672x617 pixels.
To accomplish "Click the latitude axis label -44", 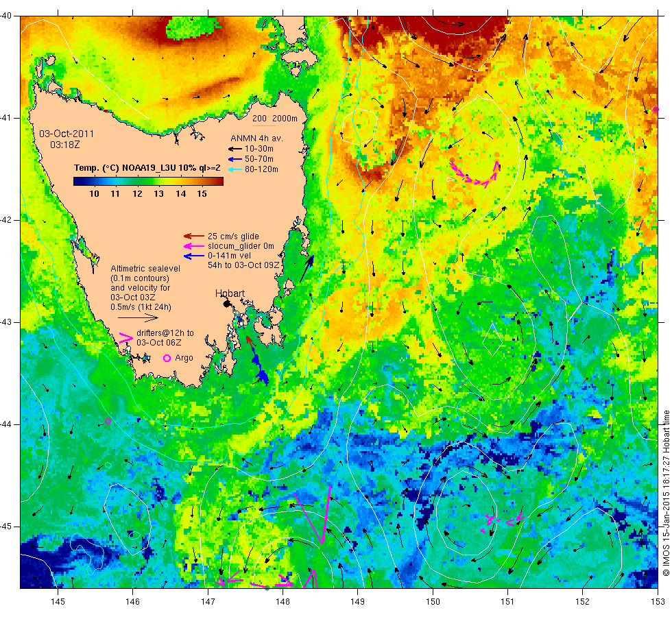I will [6, 424].
